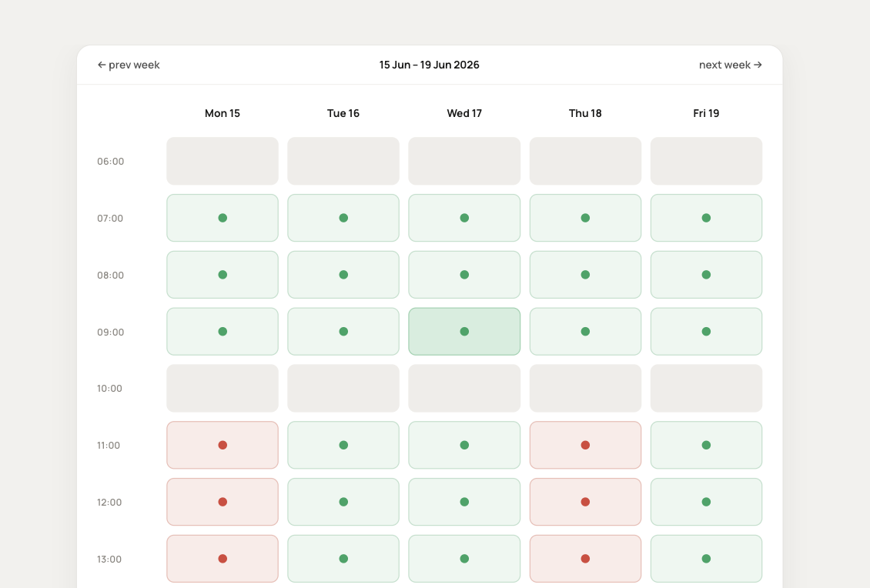Click the date range 15 Jun – 19 Jun 2026
870x588 pixels.
click(x=430, y=65)
